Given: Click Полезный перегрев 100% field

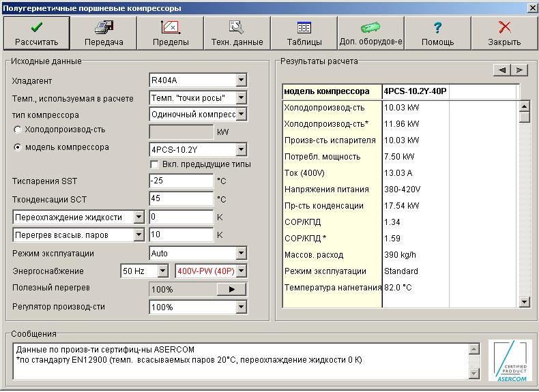Looking at the screenshot, I should click(x=182, y=289).
